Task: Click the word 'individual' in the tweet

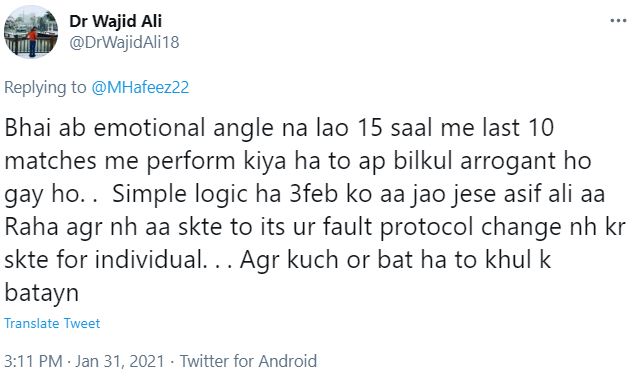Action: tap(148, 260)
